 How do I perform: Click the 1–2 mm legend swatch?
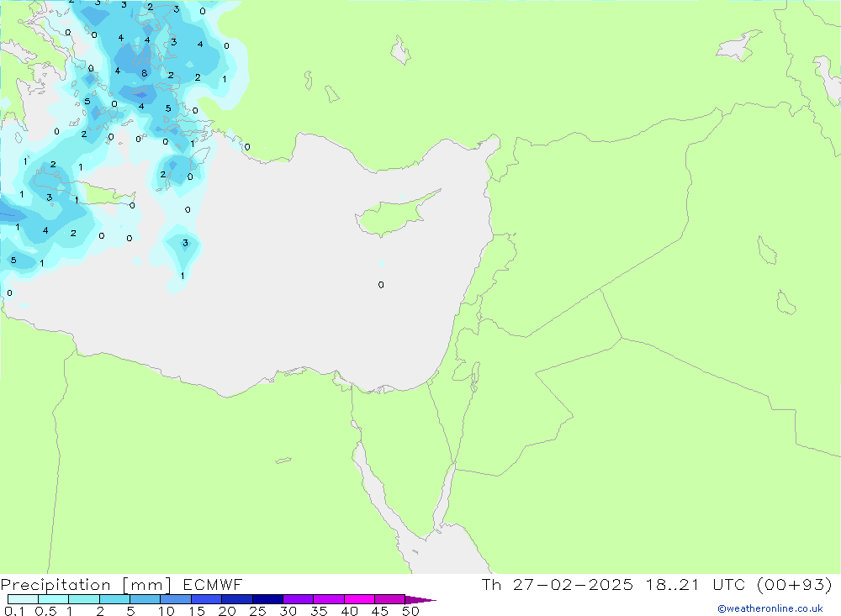tap(84, 599)
